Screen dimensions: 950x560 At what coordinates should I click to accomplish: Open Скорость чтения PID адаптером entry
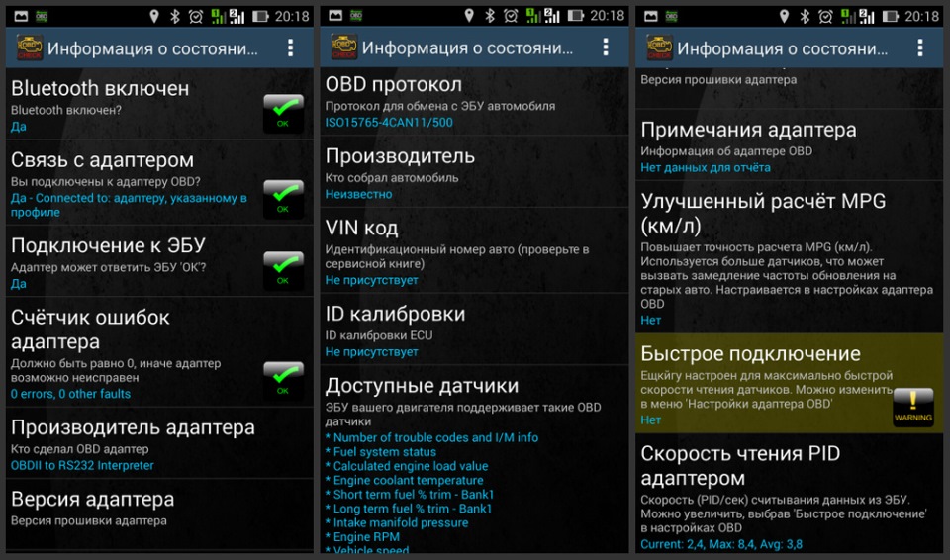790,494
